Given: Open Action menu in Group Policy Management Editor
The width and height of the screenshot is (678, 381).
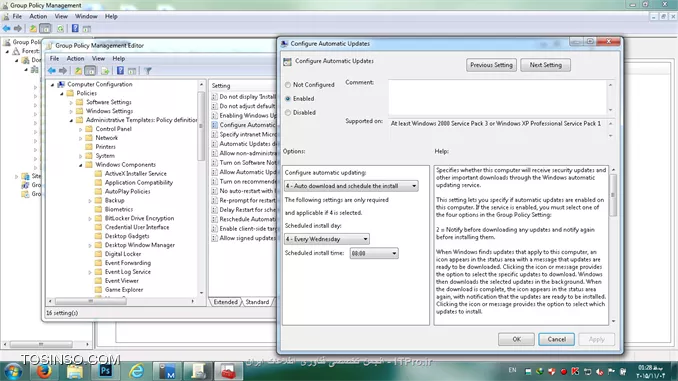Looking at the screenshot, I should (x=75, y=58).
